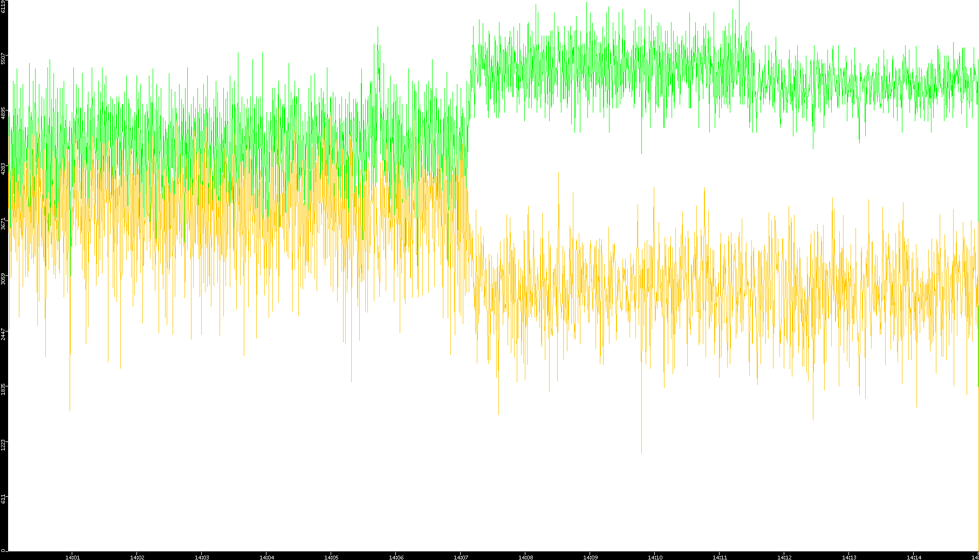The height and width of the screenshot is (560, 979).
Task: Click the 14:09 time axis label
Action: coord(590,557)
